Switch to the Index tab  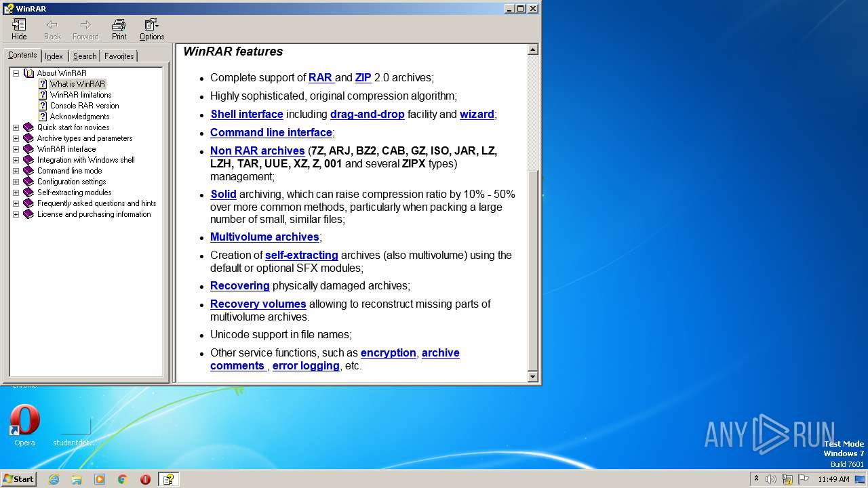tap(54, 56)
